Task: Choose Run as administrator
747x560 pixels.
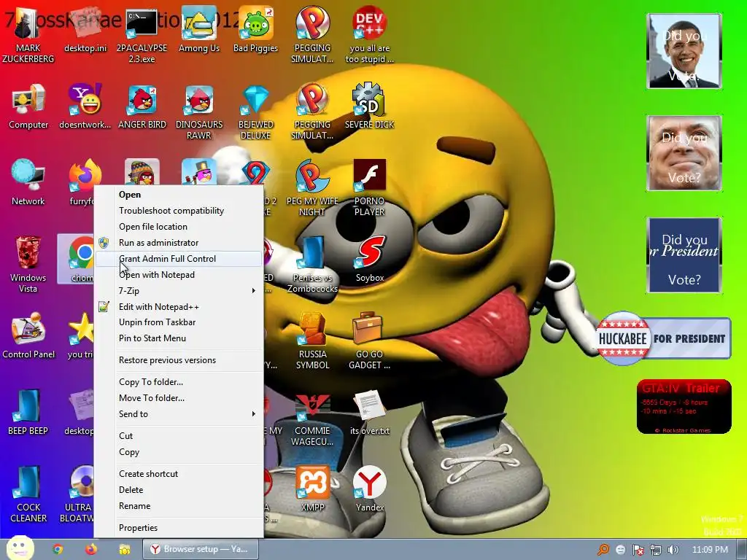Action: click(x=179, y=242)
